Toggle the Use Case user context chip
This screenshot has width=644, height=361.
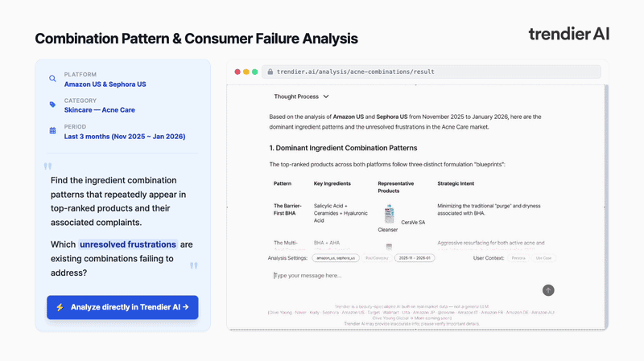(544, 258)
